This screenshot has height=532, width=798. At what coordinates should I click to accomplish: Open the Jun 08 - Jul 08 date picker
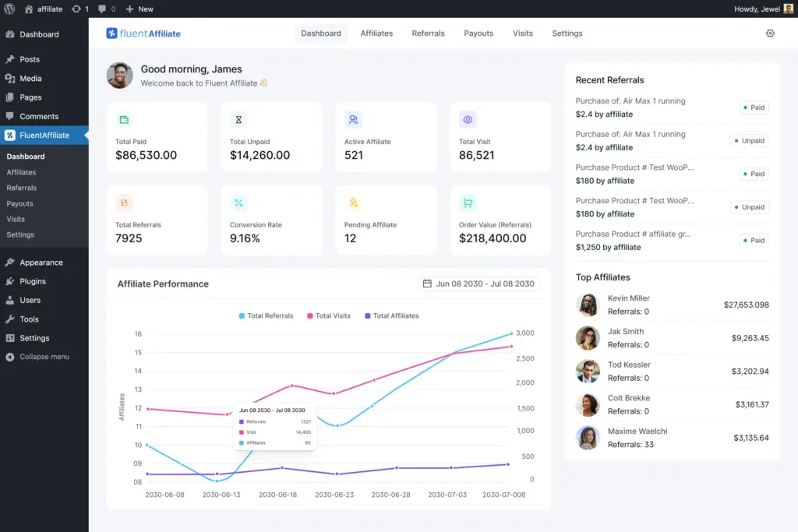click(x=477, y=284)
